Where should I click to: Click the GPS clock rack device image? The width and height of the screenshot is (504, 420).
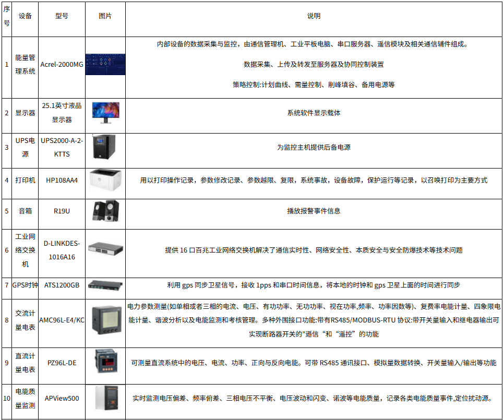pyautogui.click(x=105, y=285)
